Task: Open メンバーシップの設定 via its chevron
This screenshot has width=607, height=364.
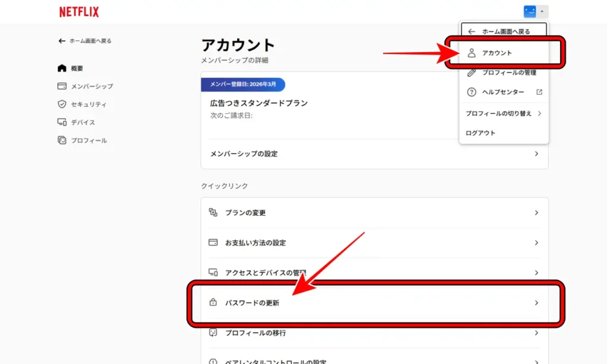Action: (x=536, y=154)
